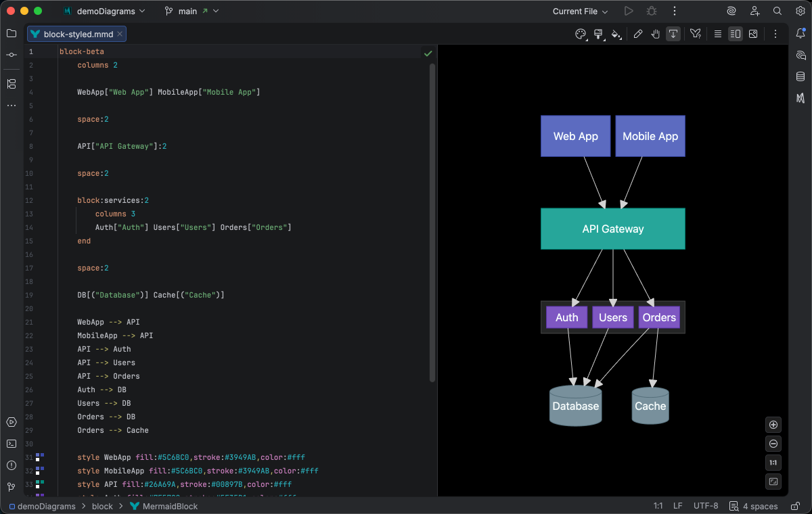This screenshot has height=514, width=812.
Task: Open the fill bucket color dropdown
Action: click(616, 34)
